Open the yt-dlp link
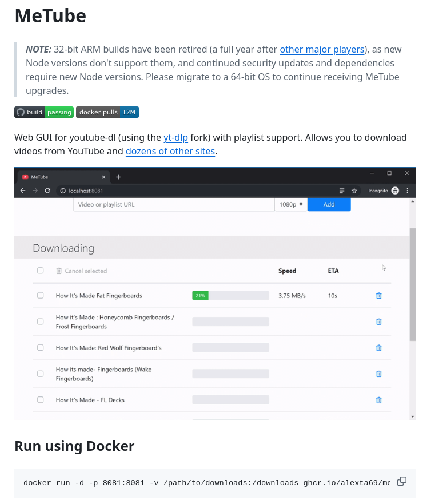 point(175,137)
